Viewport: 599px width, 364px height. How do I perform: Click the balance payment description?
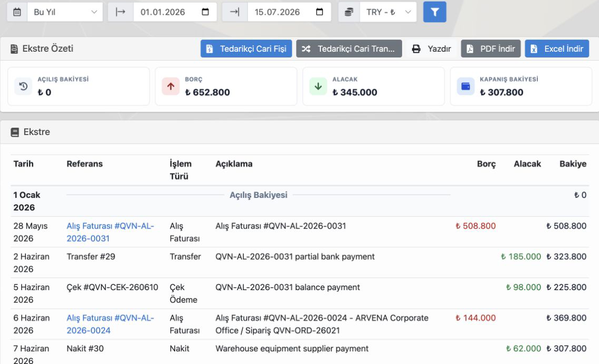click(288, 287)
